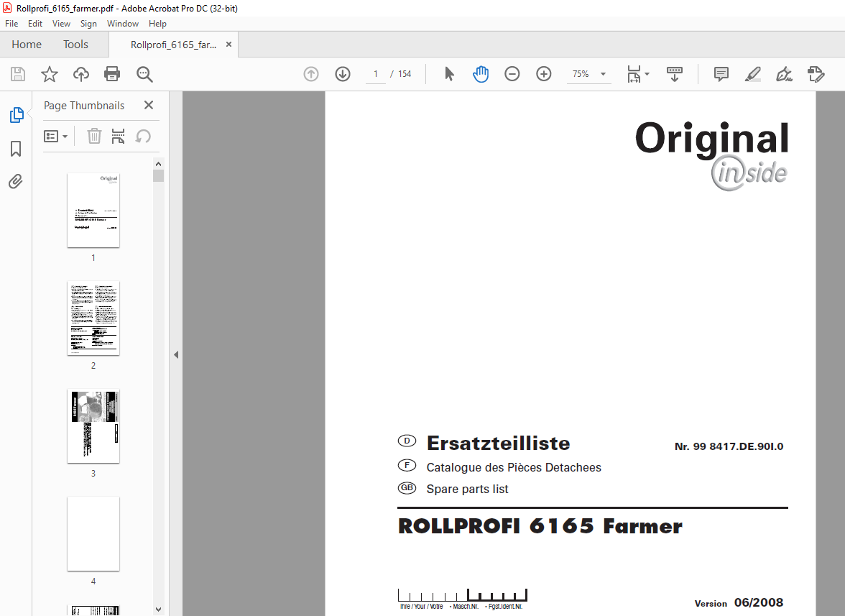This screenshot has height=616, width=845.
Task: Click the thumbnail panel scrollbar thumb
Action: 158,175
